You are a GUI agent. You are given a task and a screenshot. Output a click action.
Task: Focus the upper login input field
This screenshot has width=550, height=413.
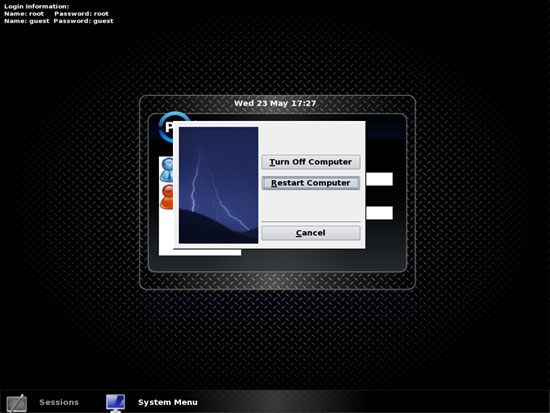(x=379, y=179)
